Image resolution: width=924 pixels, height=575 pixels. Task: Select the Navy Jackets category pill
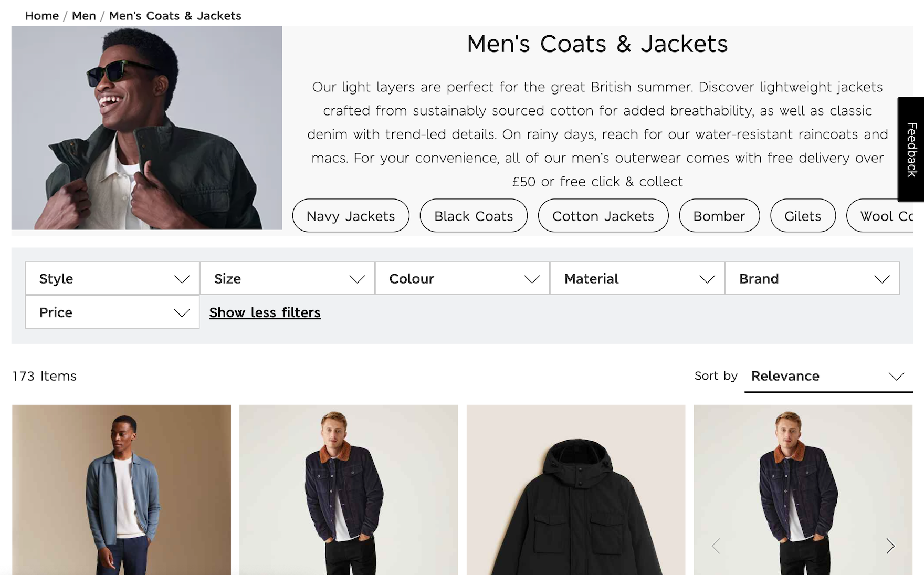pos(351,216)
